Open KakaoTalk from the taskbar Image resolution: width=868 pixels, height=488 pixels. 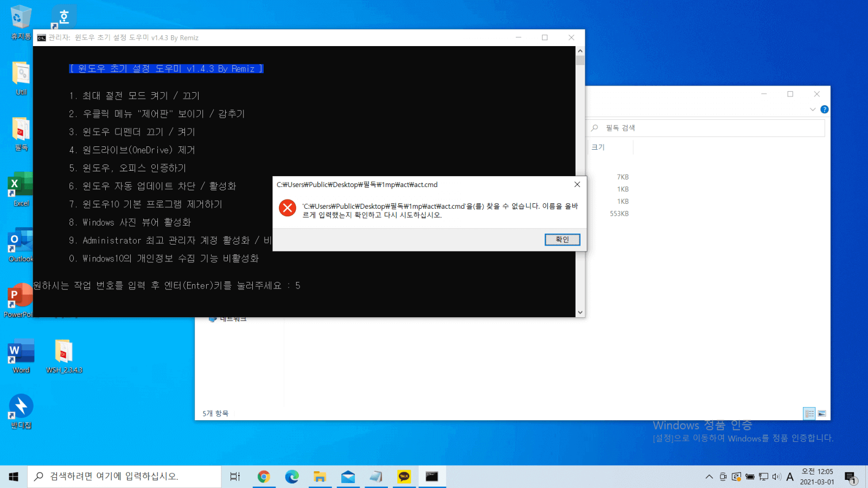(x=404, y=477)
